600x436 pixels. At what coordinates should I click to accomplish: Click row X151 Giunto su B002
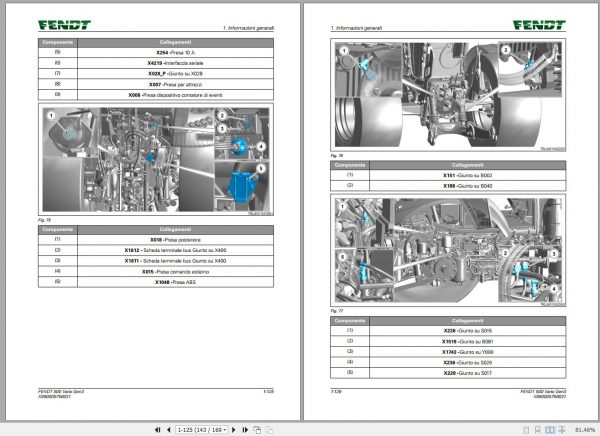pos(448,175)
